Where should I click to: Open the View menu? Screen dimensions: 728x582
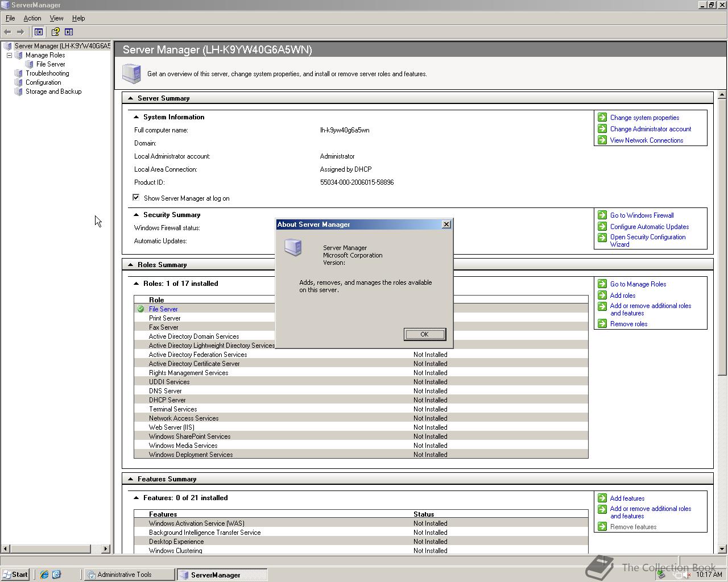tap(56, 18)
